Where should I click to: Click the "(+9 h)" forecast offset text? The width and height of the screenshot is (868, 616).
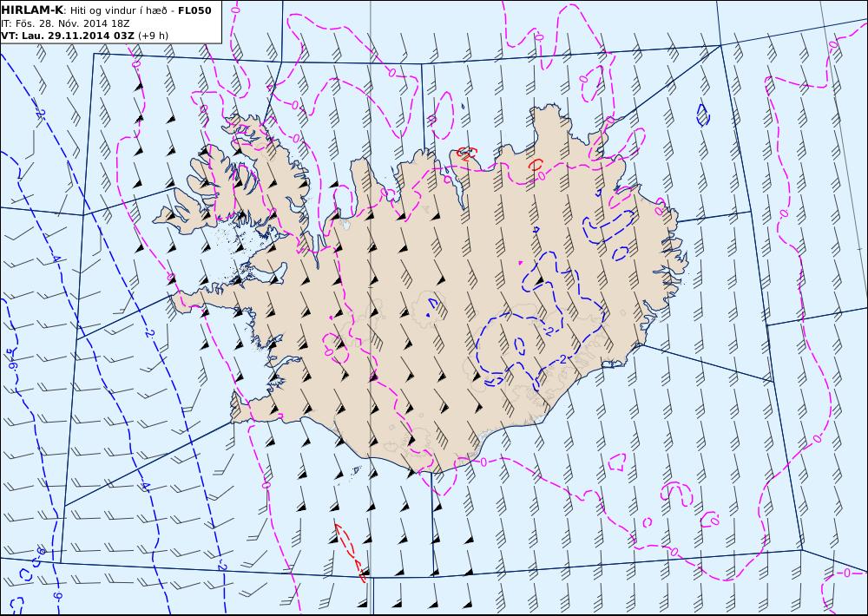[x=154, y=36]
